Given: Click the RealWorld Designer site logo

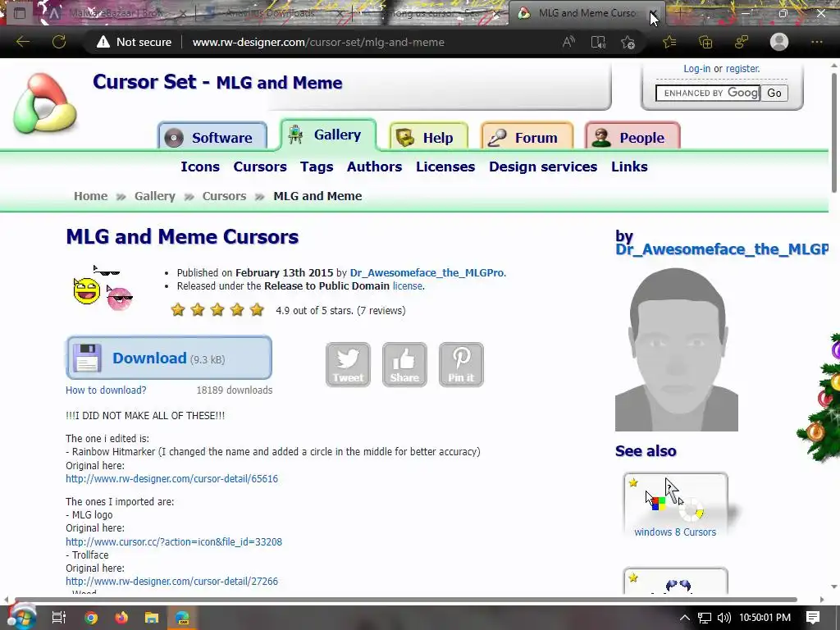Looking at the screenshot, I should point(45,103).
